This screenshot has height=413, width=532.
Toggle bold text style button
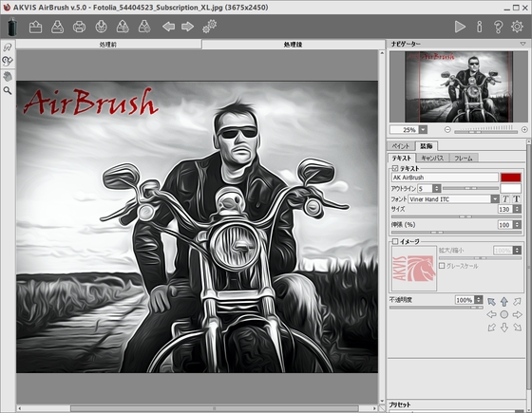click(517, 199)
